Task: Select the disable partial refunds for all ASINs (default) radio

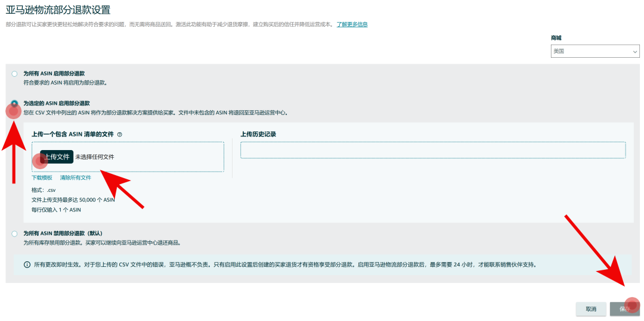Action: pos(14,234)
